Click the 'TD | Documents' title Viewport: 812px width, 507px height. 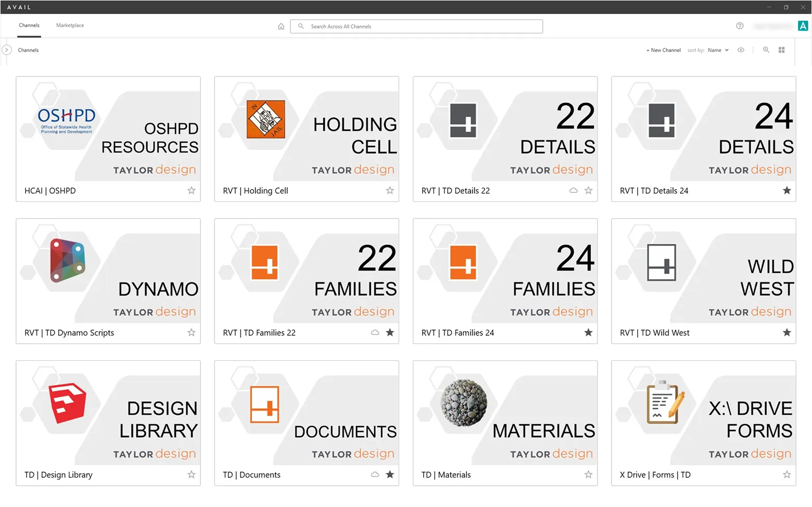tap(251, 475)
